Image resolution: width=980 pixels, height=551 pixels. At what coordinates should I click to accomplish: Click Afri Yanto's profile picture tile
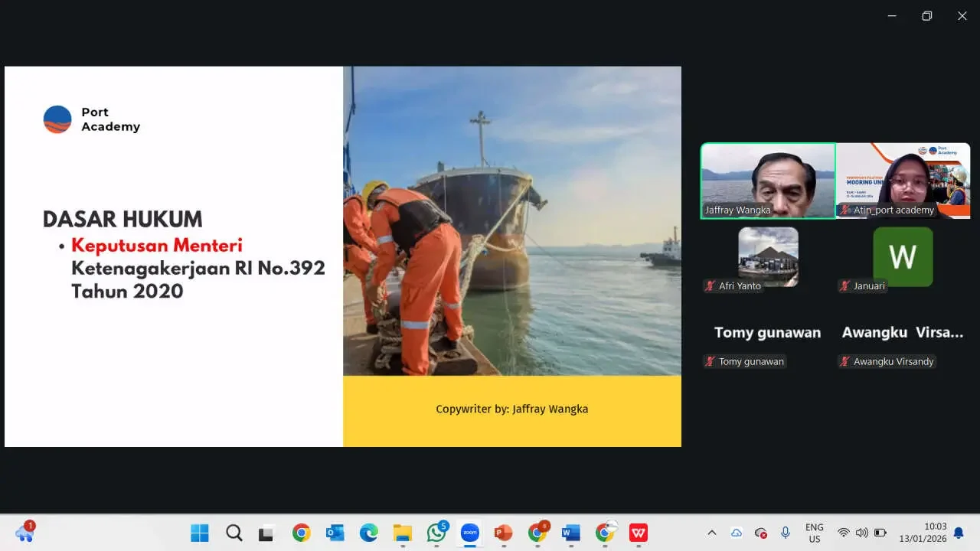pos(768,256)
